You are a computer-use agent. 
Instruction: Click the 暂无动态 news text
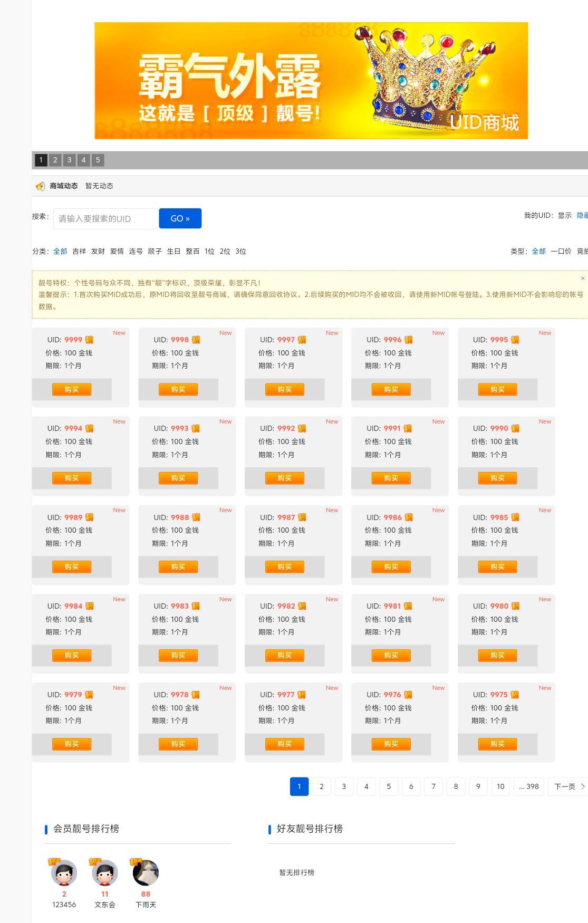(99, 186)
